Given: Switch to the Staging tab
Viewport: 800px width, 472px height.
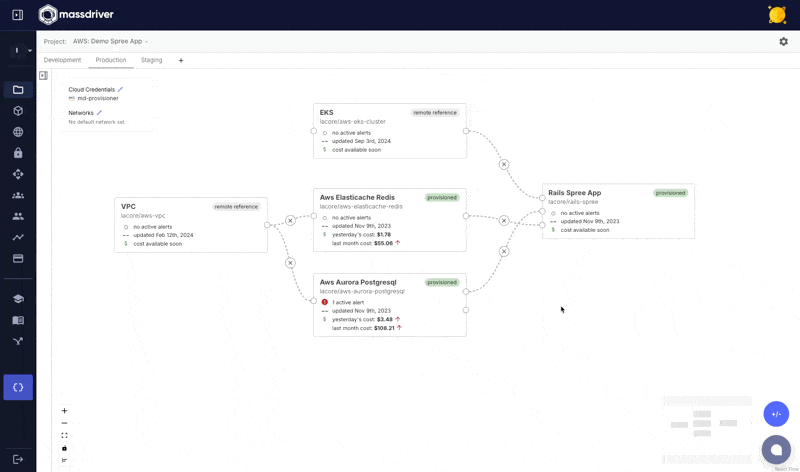Looking at the screenshot, I should (151, 60).
